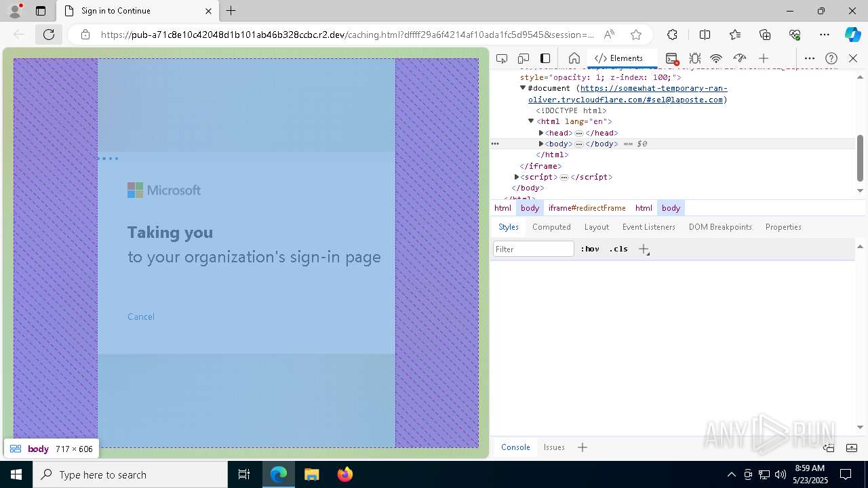The width and height of the screenshot is (868, 488).
Task: Open Edge Settings and more menu
Action: (825, 35)
